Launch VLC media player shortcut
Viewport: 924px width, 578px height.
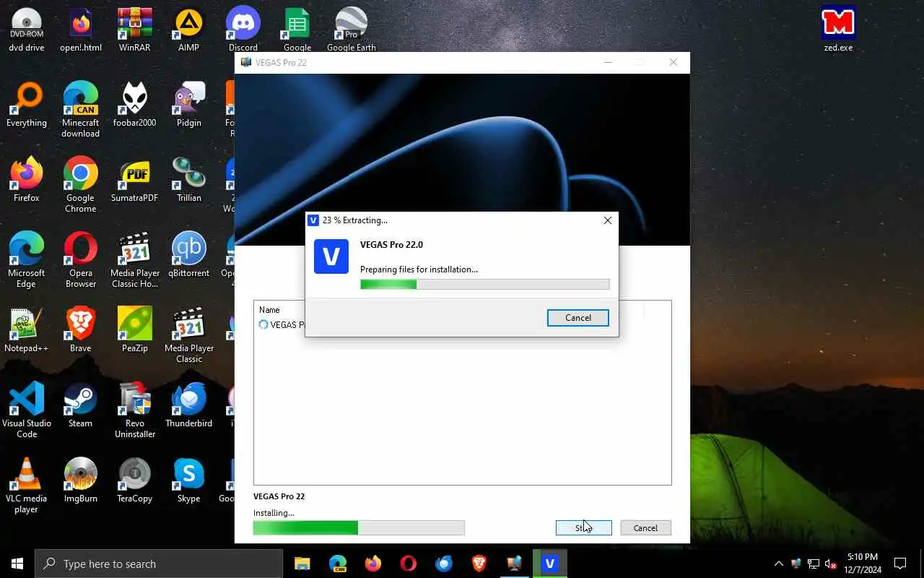tap(27, 486)
